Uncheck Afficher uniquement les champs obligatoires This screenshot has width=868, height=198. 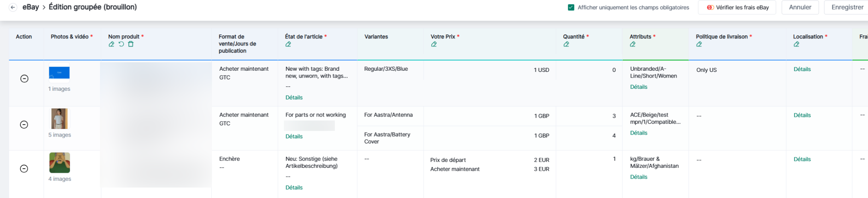click(571, 7)
